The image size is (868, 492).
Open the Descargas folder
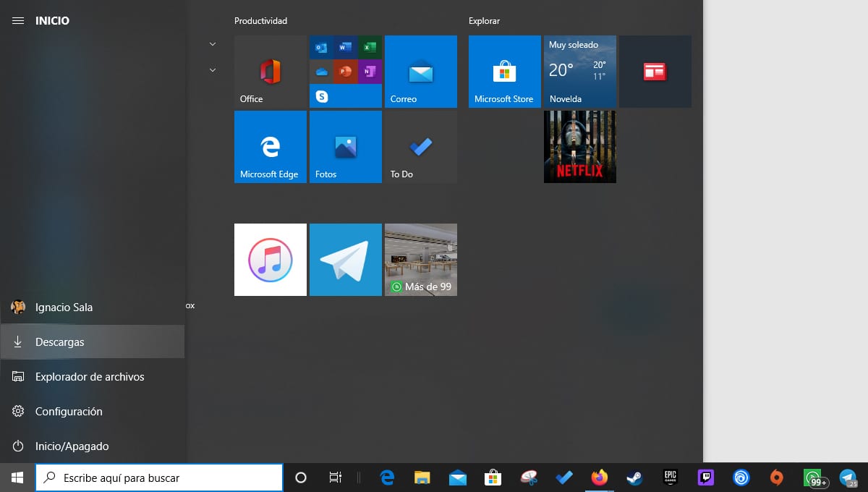click(x=93, y=342)
